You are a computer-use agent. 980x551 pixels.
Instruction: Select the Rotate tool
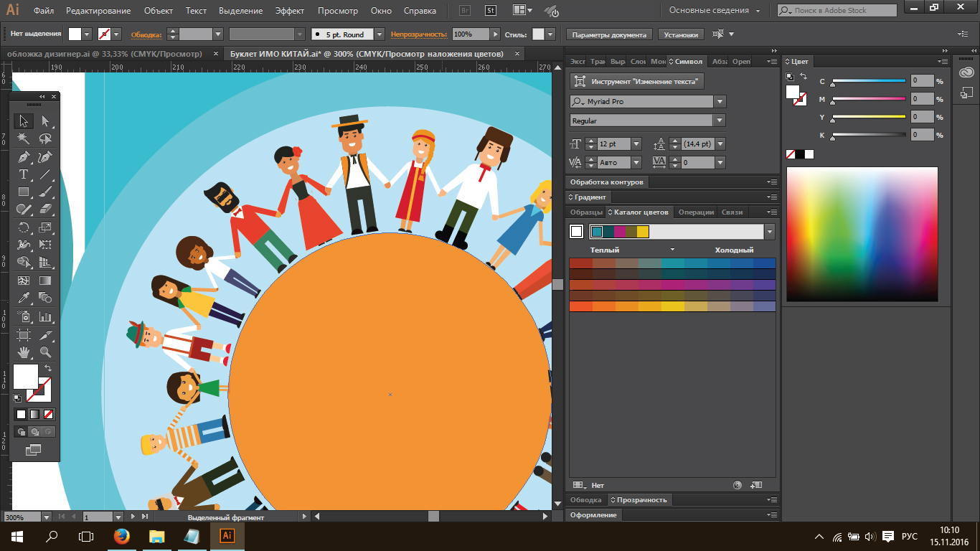[24, 227]
